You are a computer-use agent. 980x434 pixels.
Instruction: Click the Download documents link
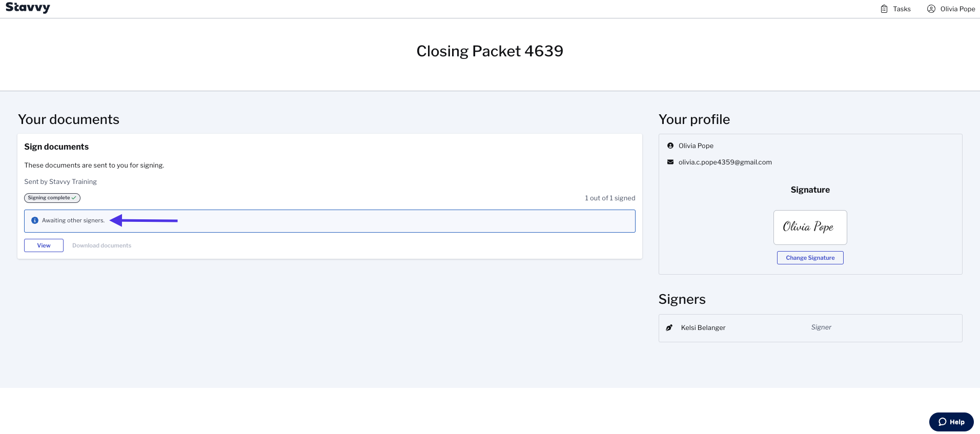[x=101, y=245]
